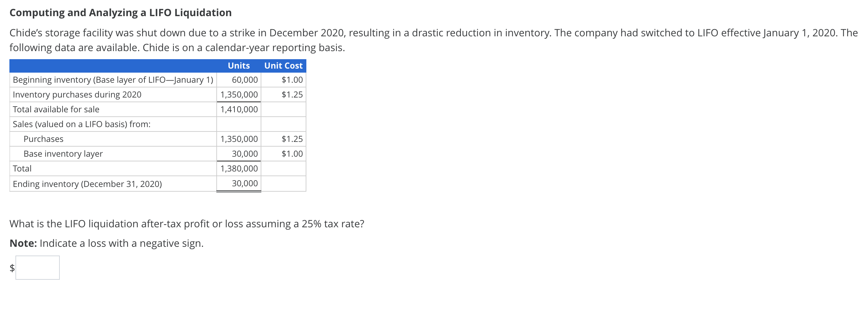This screenshot has width=868, height=310.
Task: Click the Inventory purchases during 2020 row
Action: pos(77,94)
